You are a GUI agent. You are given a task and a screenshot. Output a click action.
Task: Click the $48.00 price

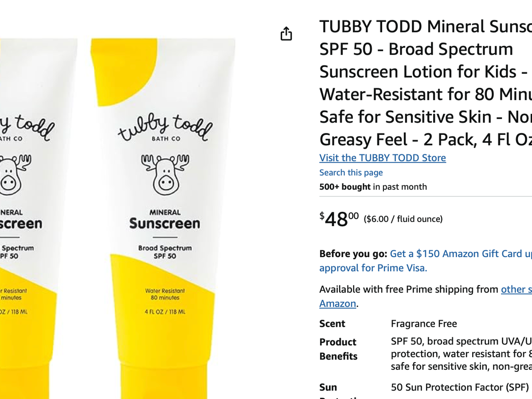(339, 219)
